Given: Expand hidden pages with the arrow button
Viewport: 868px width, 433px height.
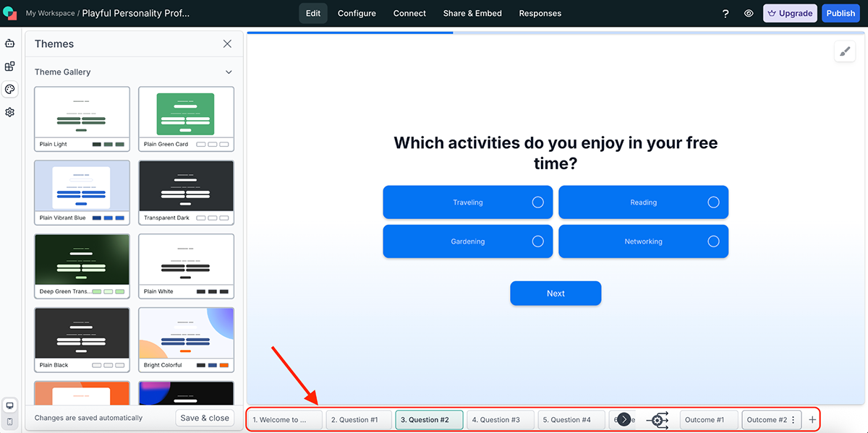Looking at the screenshot, I should click(624, 419).
